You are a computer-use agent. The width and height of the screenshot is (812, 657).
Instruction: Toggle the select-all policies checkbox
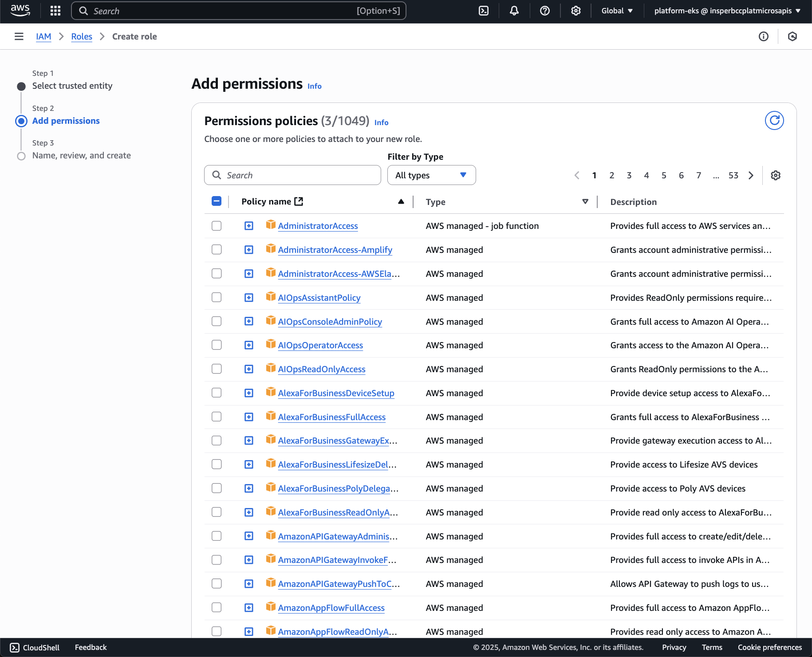(217, 201)
